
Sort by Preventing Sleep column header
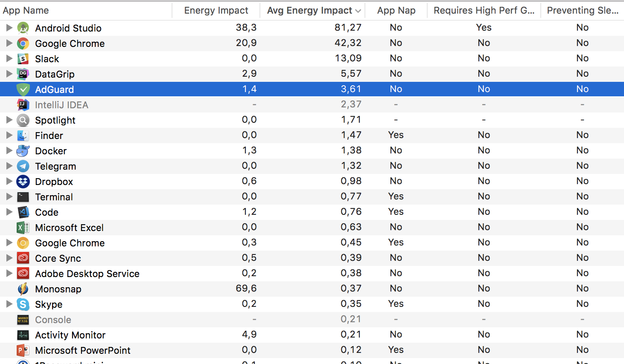(x=583, y=11)
